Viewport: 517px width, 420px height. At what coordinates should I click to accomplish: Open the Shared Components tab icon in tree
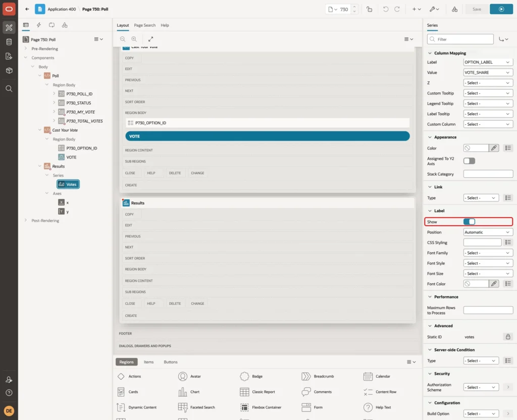tap(65, 25)
